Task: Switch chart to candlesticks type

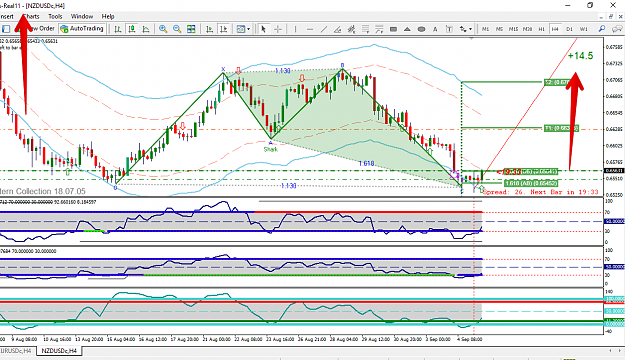Action: tap(132, 29)
